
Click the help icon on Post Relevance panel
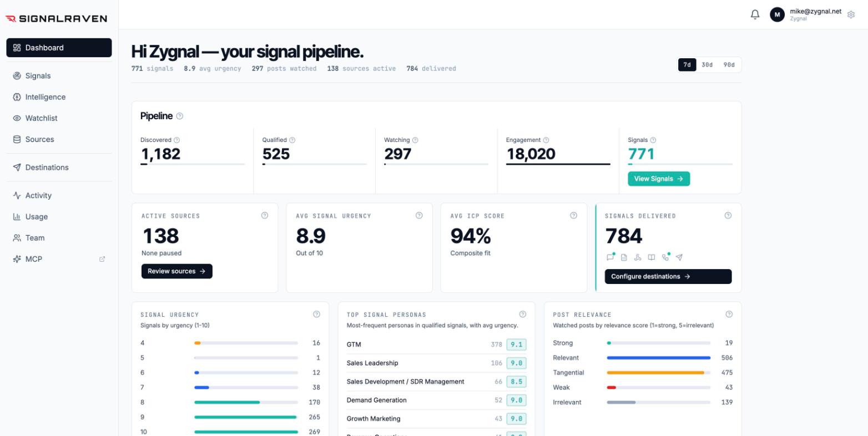(x=729, y=314)
